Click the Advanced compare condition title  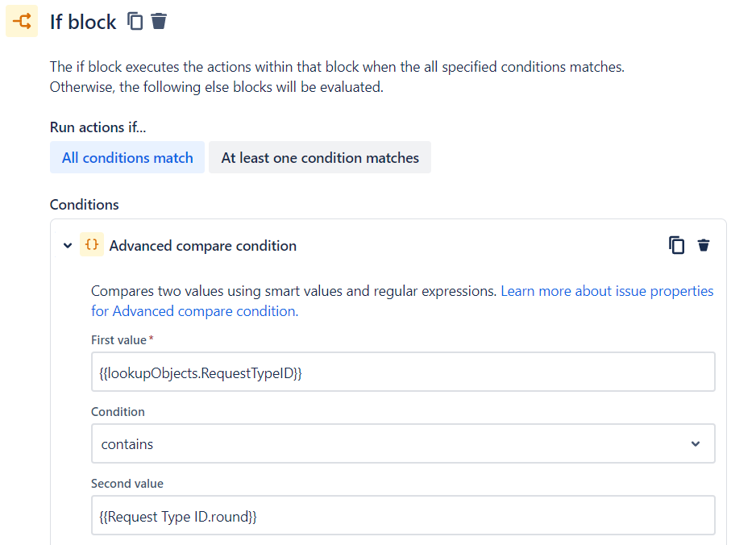203,245
